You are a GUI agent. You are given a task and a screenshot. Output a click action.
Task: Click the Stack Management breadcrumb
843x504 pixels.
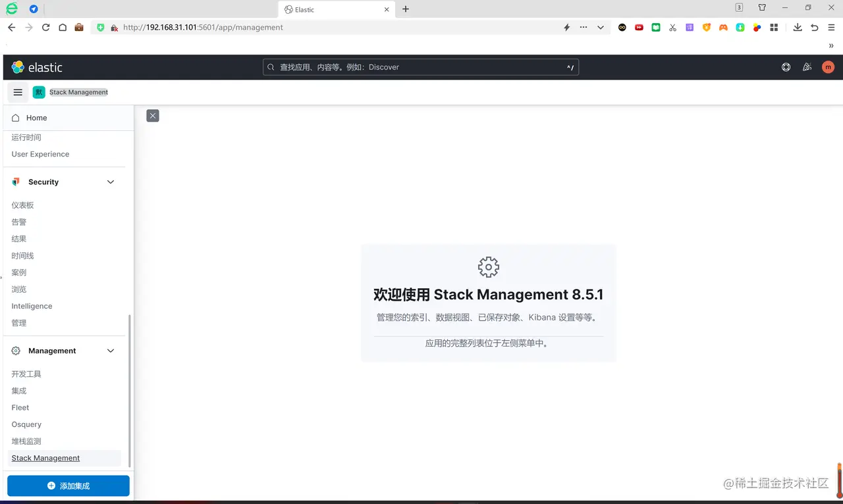coord(78,92)
